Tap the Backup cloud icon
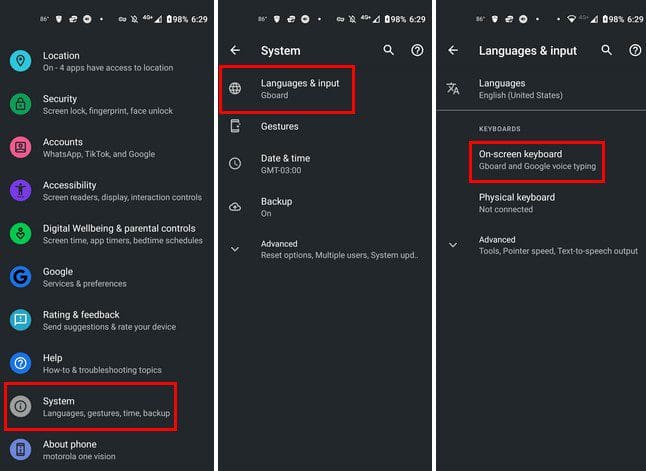Image resolution: width=646 pixels, height=471 pixels. [235, 207]
